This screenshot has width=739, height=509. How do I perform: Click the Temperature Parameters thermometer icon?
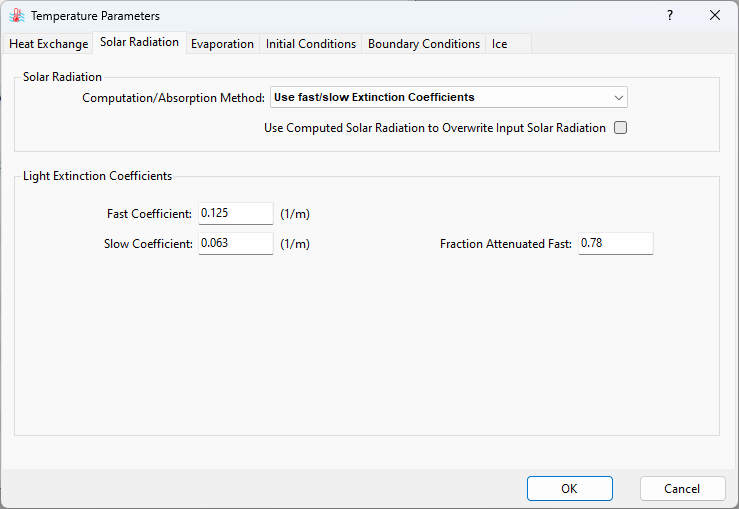[17, 16]
